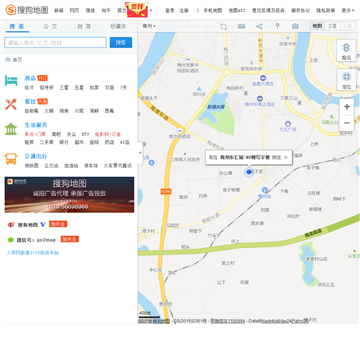Click the blue 搜索 button

121,42
